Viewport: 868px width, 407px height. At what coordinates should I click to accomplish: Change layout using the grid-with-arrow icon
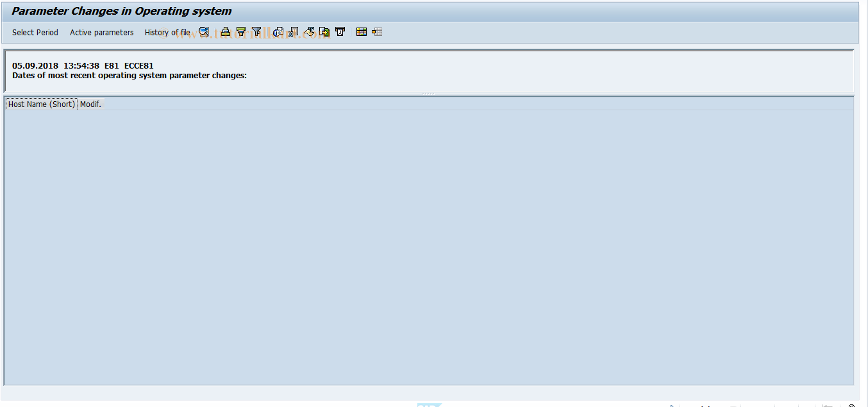coord(376,31)
